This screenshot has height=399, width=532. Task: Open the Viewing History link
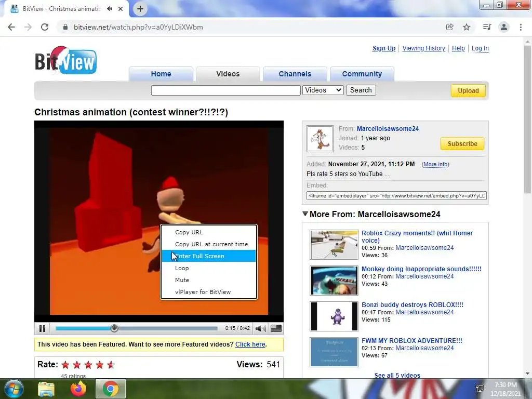tap(424, 48)
